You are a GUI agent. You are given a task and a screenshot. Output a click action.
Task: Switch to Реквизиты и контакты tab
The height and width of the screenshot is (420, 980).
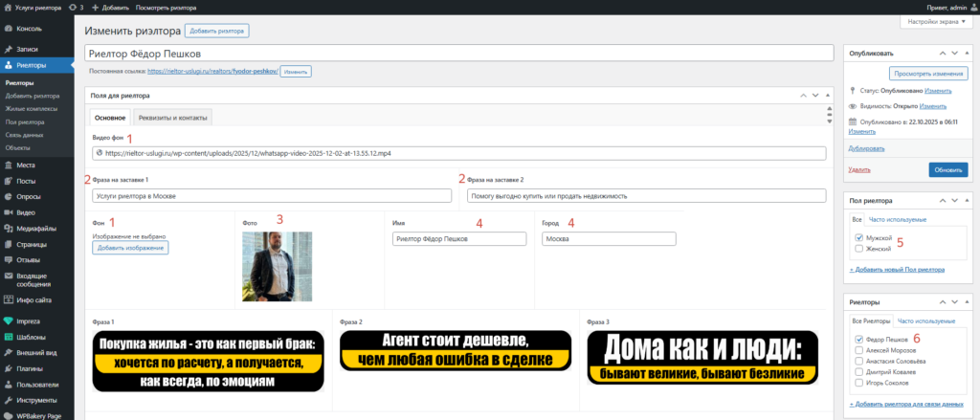tap(173, 117)
